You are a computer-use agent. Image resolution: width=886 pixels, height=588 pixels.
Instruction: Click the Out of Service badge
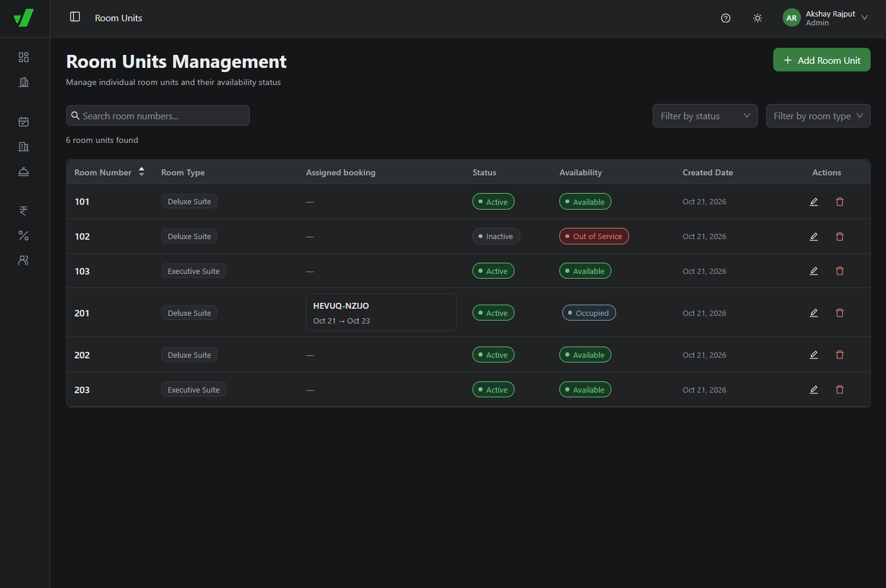click(594, 236)
